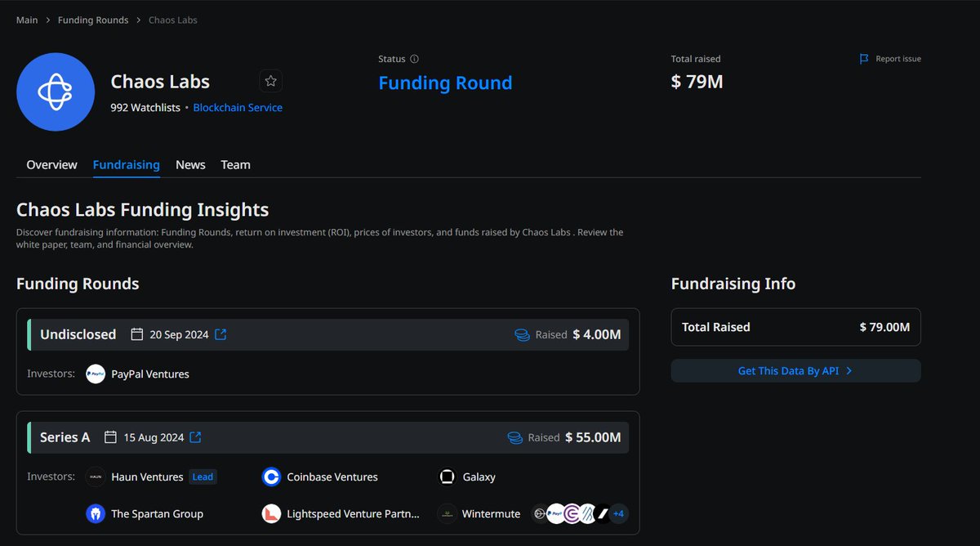Click the Series A round title
980x546 pixels.
[x=65, y=437]
